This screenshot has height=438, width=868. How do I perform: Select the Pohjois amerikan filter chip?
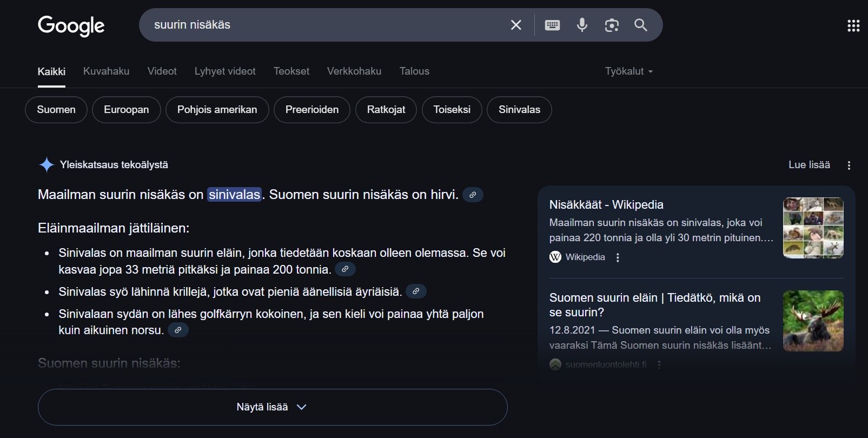217,110
